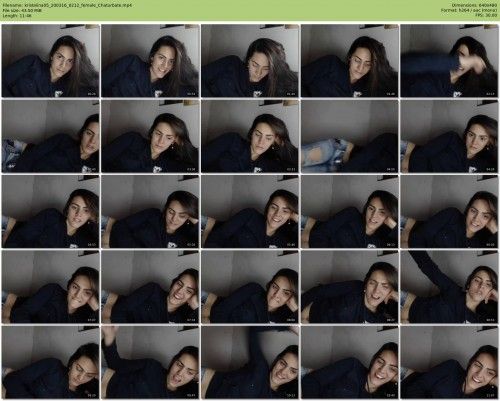
Task: Click the Format H264 / aac info
Action: coord(469,10)
